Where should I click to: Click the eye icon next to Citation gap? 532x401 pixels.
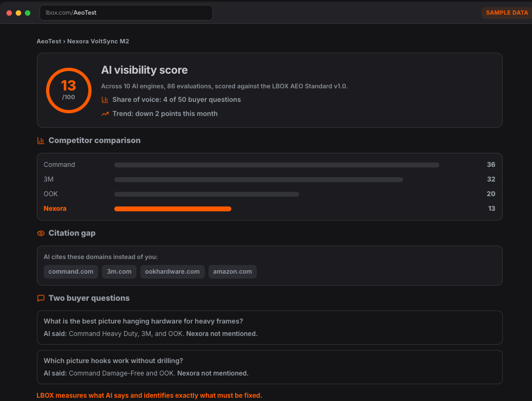41,234
